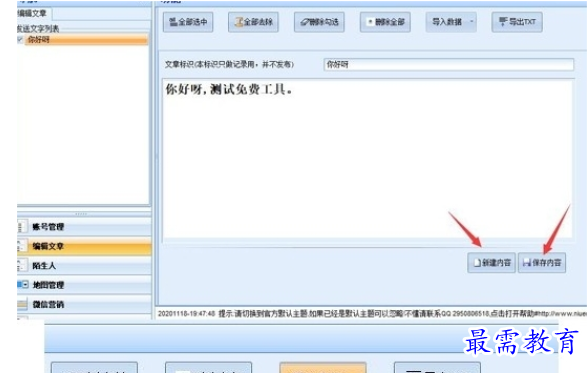Open the 账号管理 sidebar section
The height and width of the screenshot is (373, 587).
point(84,227)
